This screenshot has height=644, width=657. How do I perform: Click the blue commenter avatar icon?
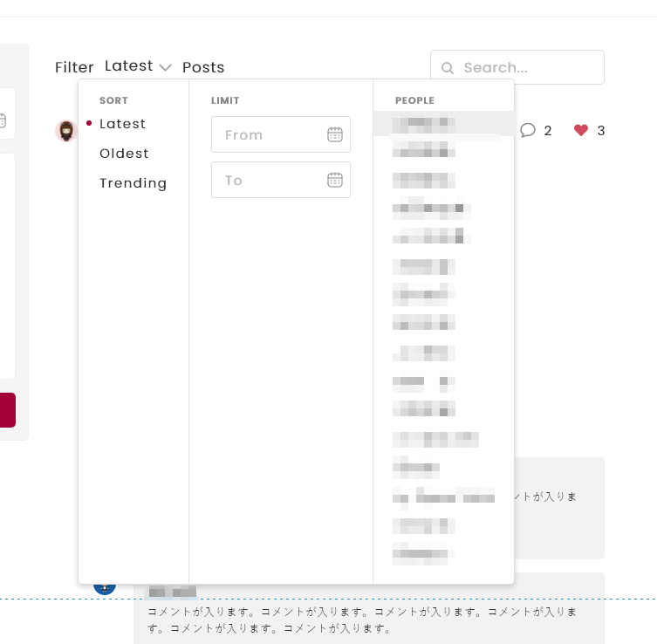pos(105,586)
